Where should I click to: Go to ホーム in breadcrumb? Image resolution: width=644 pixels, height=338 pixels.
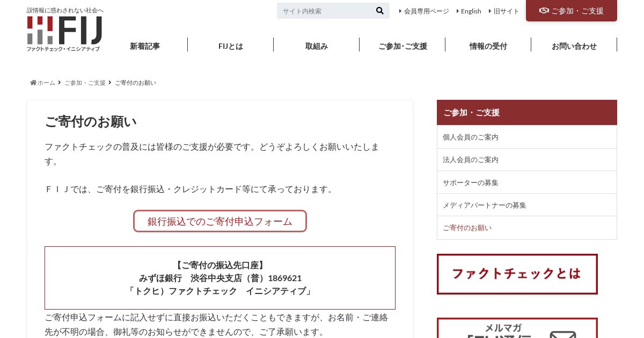click(46, 83)
